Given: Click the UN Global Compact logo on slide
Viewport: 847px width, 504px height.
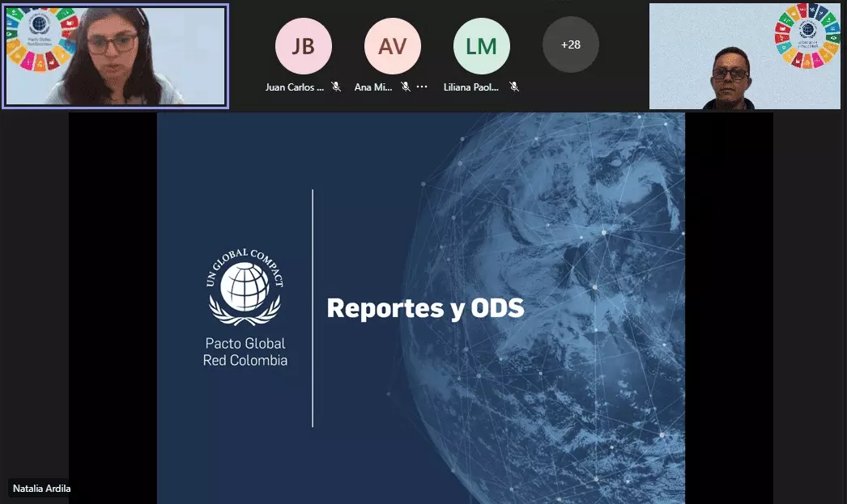Looking at the screenshot, I should pos(245,287).
